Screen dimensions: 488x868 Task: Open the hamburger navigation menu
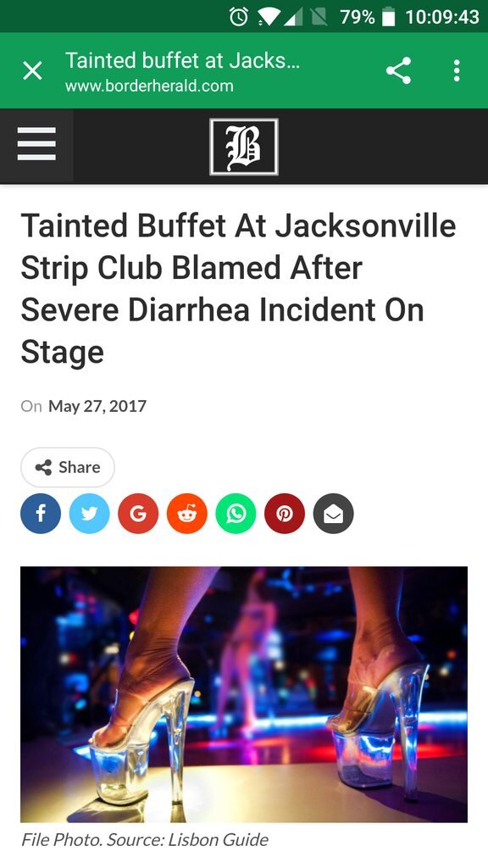(x=36, y=144)
